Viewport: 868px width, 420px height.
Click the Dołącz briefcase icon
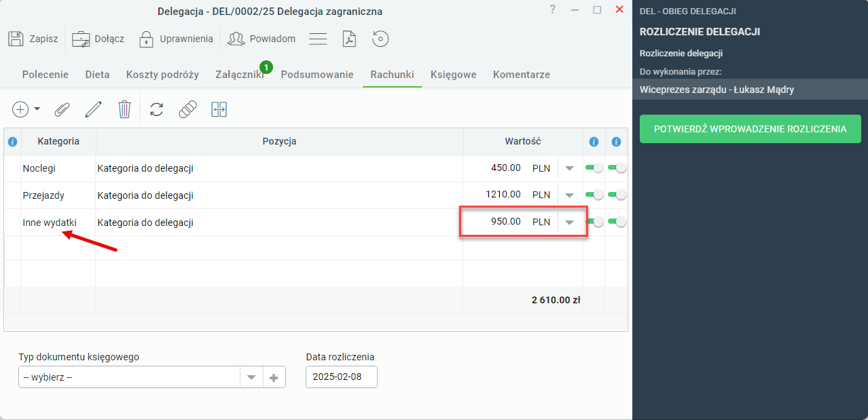pyautogui.click(x=81, y=39)
